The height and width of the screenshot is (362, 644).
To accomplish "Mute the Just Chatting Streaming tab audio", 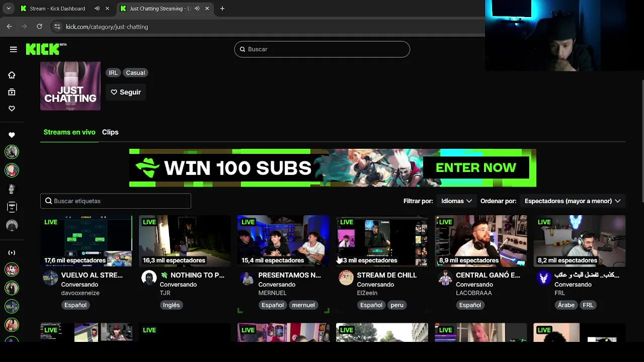I will (x=197, y=9).
